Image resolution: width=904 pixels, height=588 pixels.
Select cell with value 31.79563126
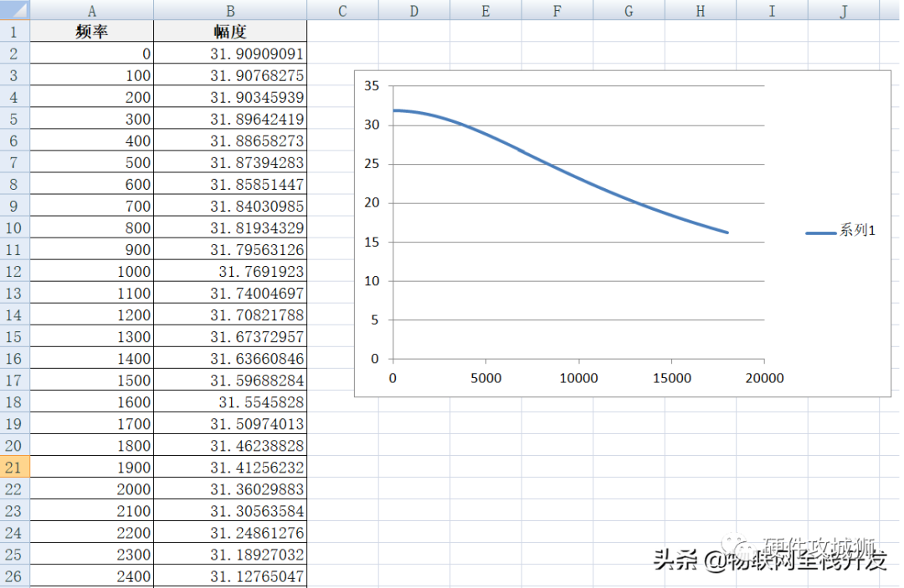pos(230,249)
